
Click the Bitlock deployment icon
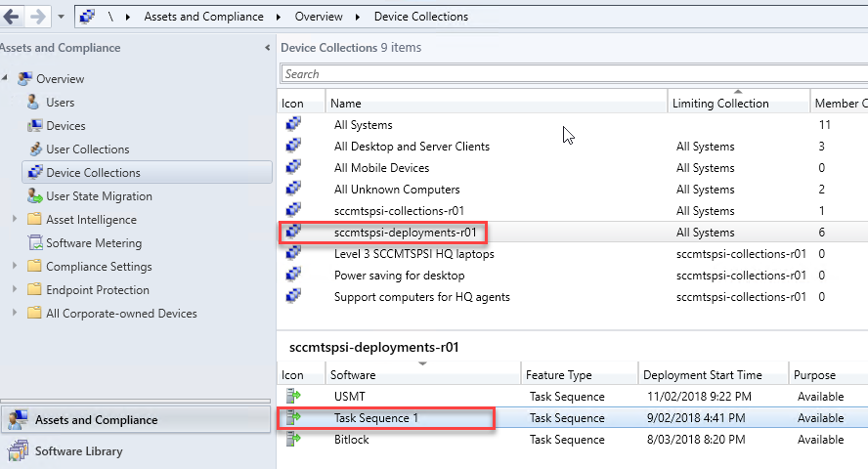(292, 440)
